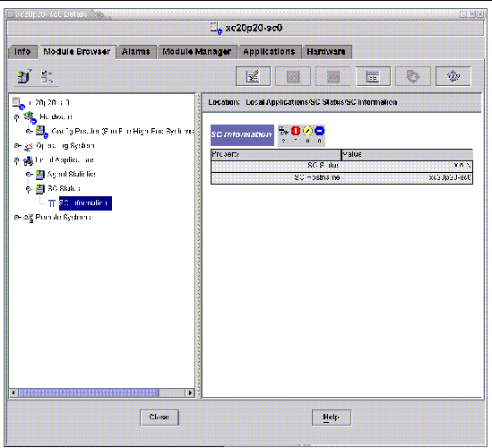Click the second grayed-out toolbar button

[332, 76]
